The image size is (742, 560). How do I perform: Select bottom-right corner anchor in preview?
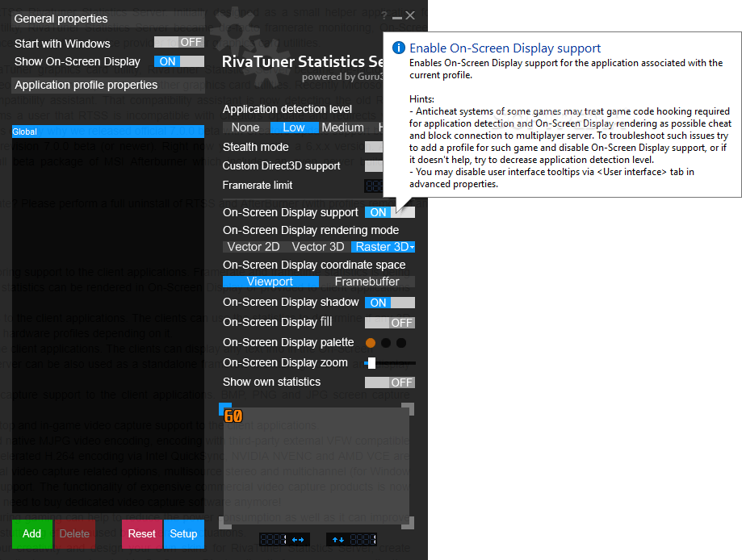[x=408, y=523]
